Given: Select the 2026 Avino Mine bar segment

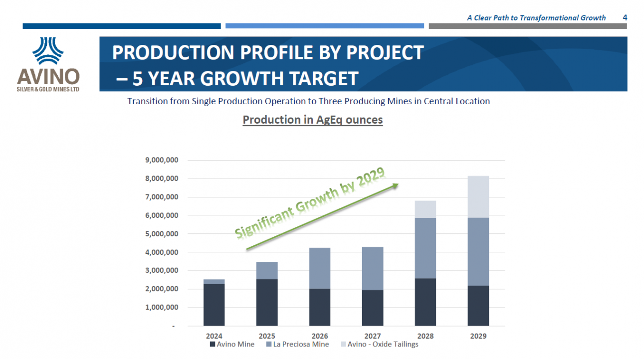Looking at the screenshot, I should [320, 307].
